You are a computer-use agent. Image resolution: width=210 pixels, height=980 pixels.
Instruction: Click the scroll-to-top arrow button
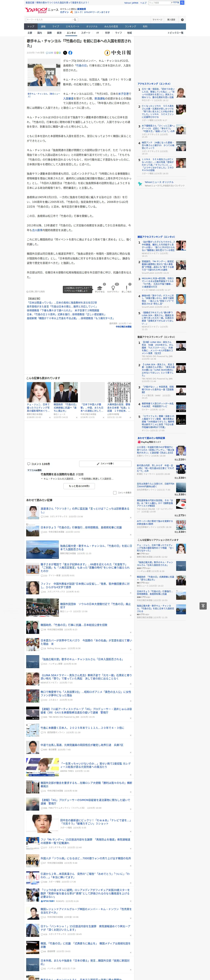click(203, 606)
